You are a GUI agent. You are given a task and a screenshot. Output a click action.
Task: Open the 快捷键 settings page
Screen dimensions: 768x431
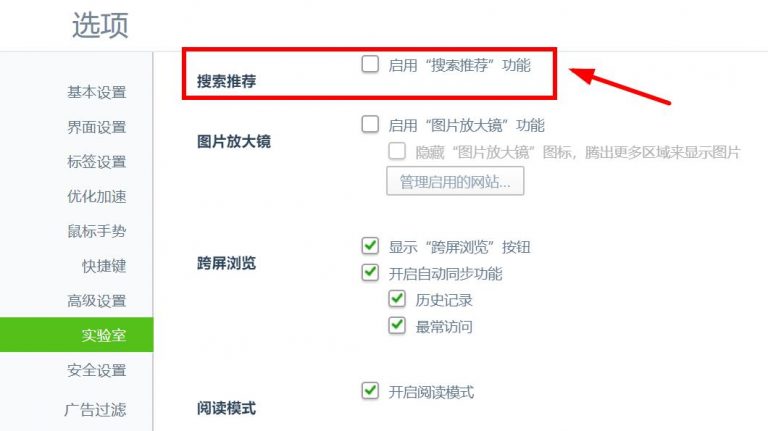tap(104, 266)
